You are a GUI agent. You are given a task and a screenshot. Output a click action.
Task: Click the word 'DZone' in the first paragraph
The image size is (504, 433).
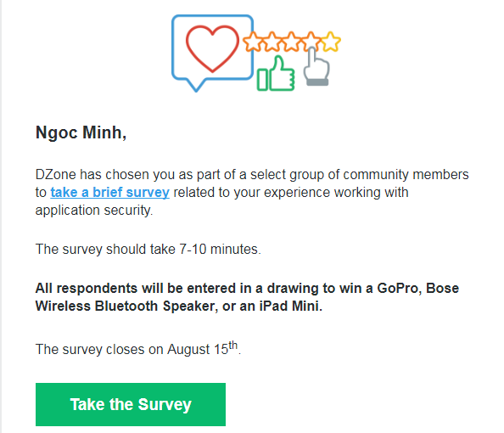[56, 174]
